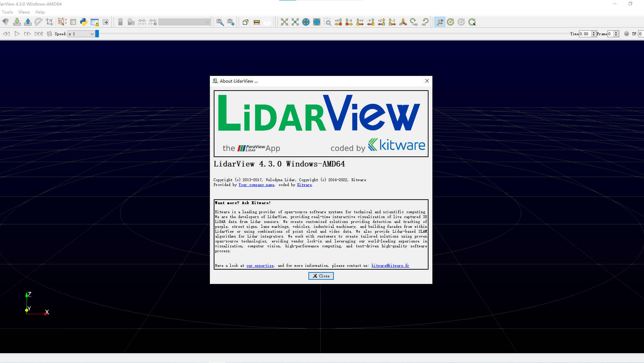The width and height of the screenshot is (644, 363).
Task: Click the time slider handle
Action: coord(97,34)
